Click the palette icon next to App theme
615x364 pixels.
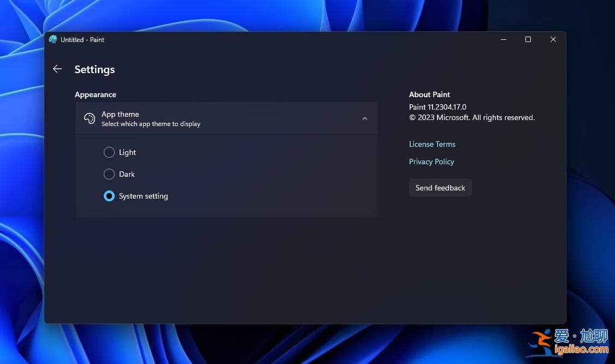pyautogui.click(x=90, y=118)
